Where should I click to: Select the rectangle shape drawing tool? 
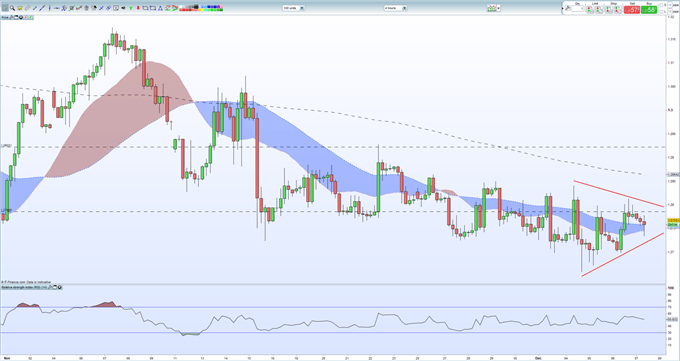tap(153, 8)
